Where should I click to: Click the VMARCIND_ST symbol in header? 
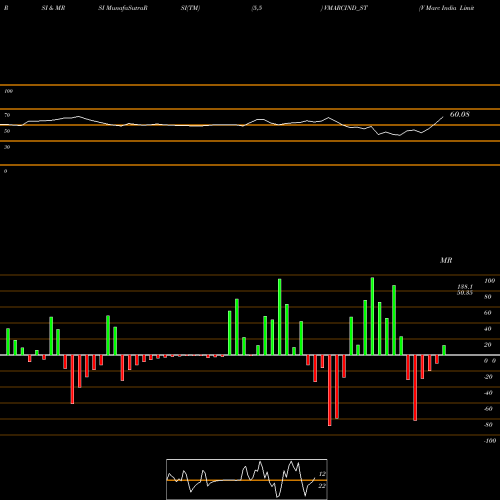click(344, 8)
